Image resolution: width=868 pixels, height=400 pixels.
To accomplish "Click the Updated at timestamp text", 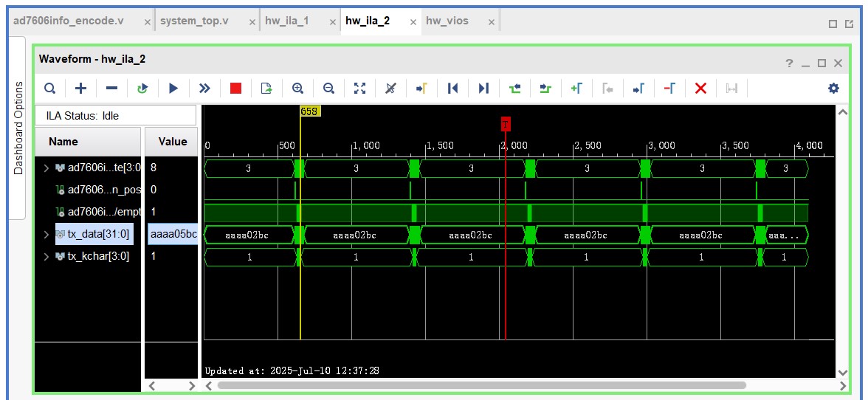I will pos(292,370).
